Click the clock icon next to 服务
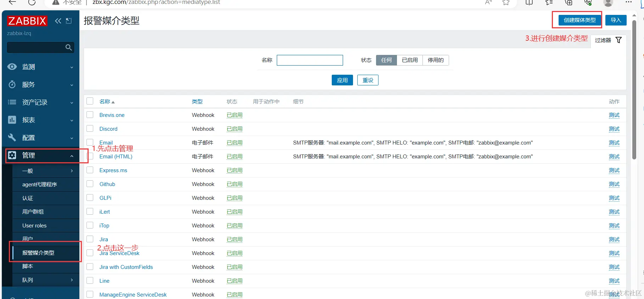Image resolution: width=644 pixels, height=299 pixels. click(x=12, y=84)
